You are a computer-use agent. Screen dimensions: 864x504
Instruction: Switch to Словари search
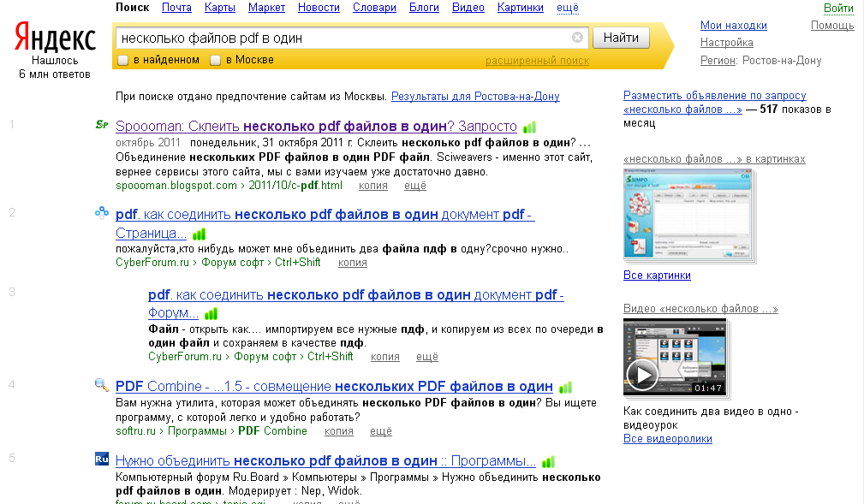click(x=375, y=8)
